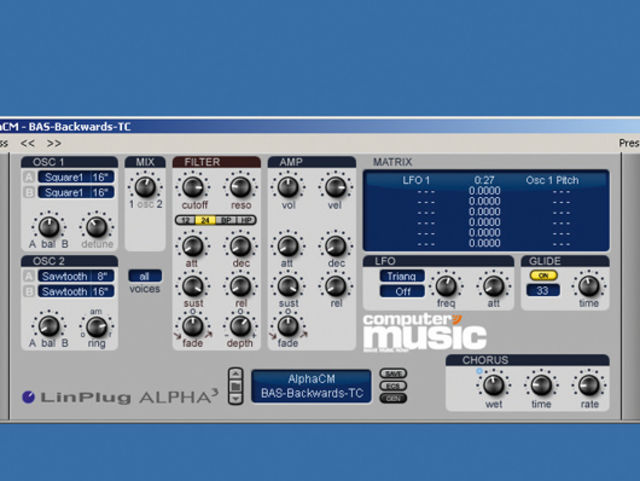Click the LFO freq knob
This screenshot has width=640, height=481.
pyautogui.click(x=446, y=286)
